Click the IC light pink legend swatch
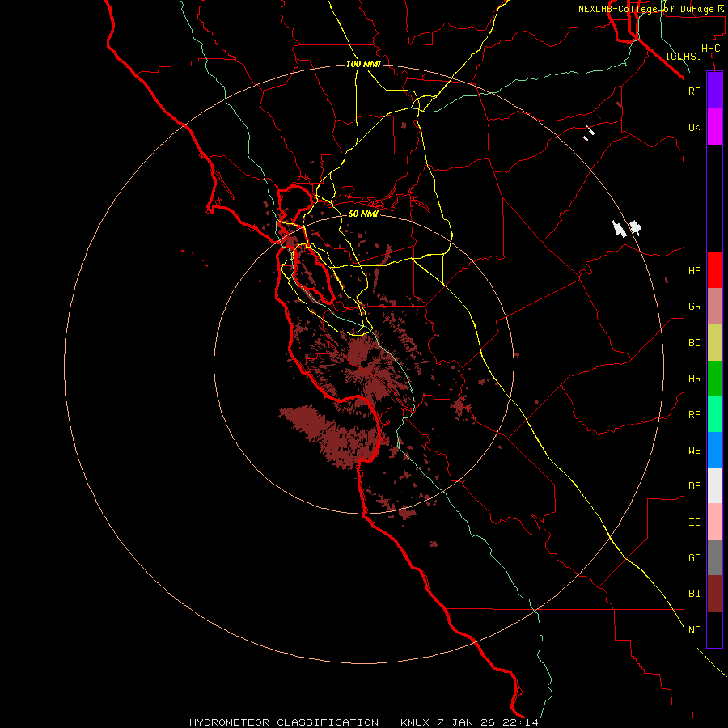Screen dimensions: 728x728 click(714, 522)
